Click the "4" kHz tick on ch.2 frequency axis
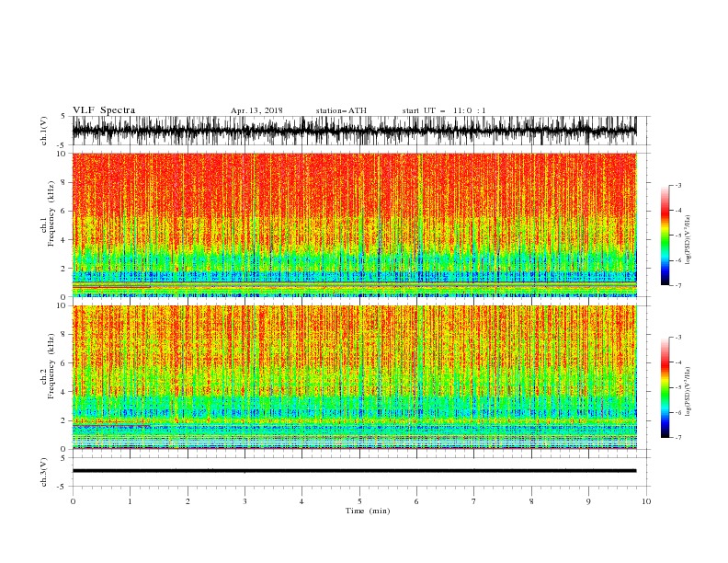This screenshot has height=563, width=728. pyautogui.click(x=63, y=392)
